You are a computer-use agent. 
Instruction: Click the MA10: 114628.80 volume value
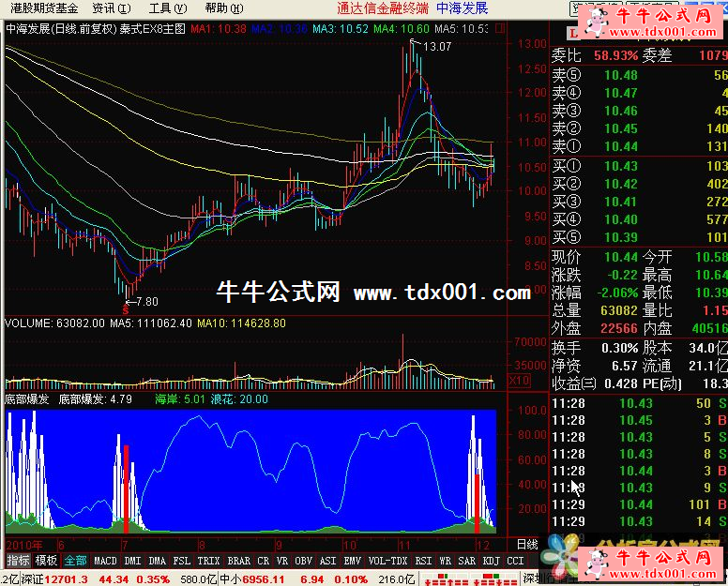[241, 323]
